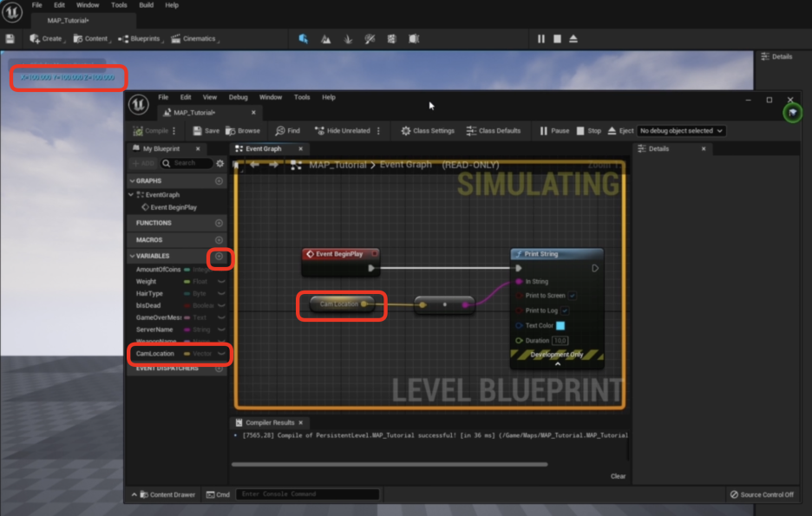Click the Compile button in Blueprint toolbar
The height and width of the screenshot is (516, 812).
(x=151, y=131)
